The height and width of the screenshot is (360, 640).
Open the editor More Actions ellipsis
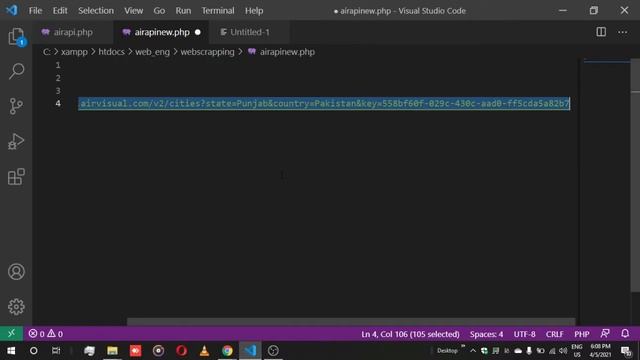(x=622, y=32)
